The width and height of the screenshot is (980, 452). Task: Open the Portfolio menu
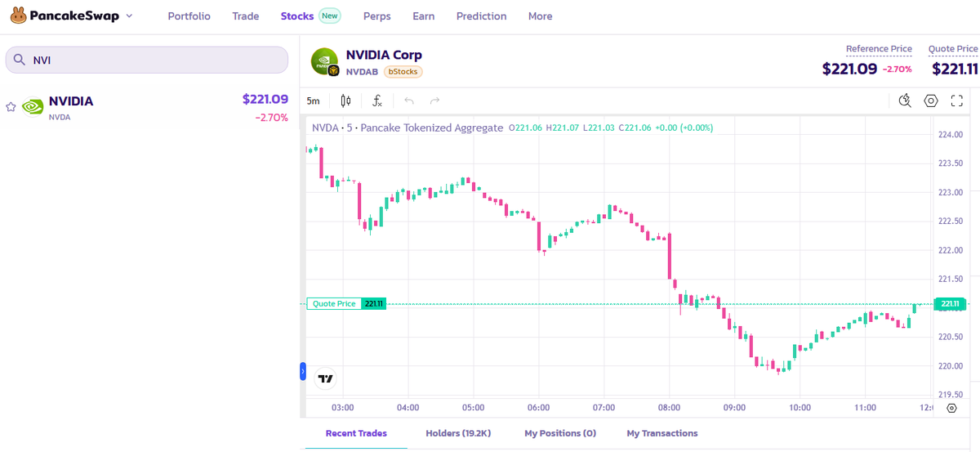tap(189, 16)
